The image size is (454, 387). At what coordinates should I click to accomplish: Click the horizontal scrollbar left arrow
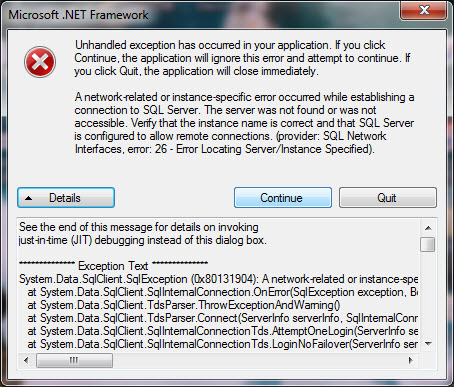[26, 360]
